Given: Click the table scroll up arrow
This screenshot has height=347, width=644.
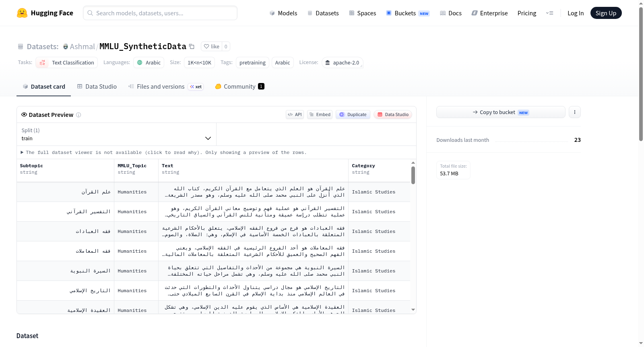Looking at the screenshot, I should (x=413, y=162).
